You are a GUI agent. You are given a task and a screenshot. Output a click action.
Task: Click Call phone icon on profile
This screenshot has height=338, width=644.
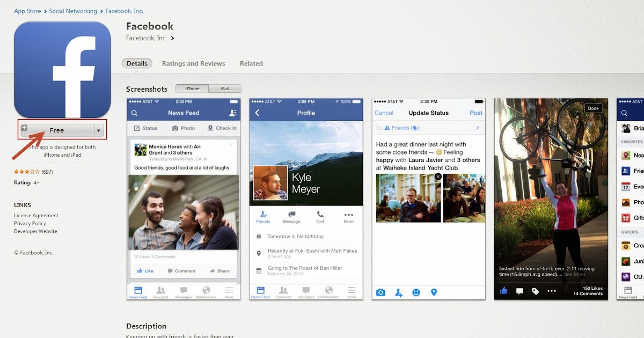(320, 214)
